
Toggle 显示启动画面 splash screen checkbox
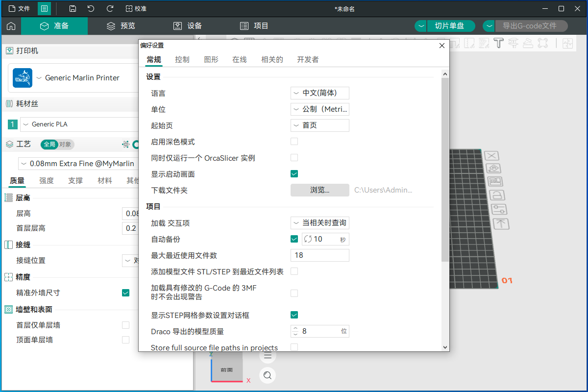coord(294,174)
